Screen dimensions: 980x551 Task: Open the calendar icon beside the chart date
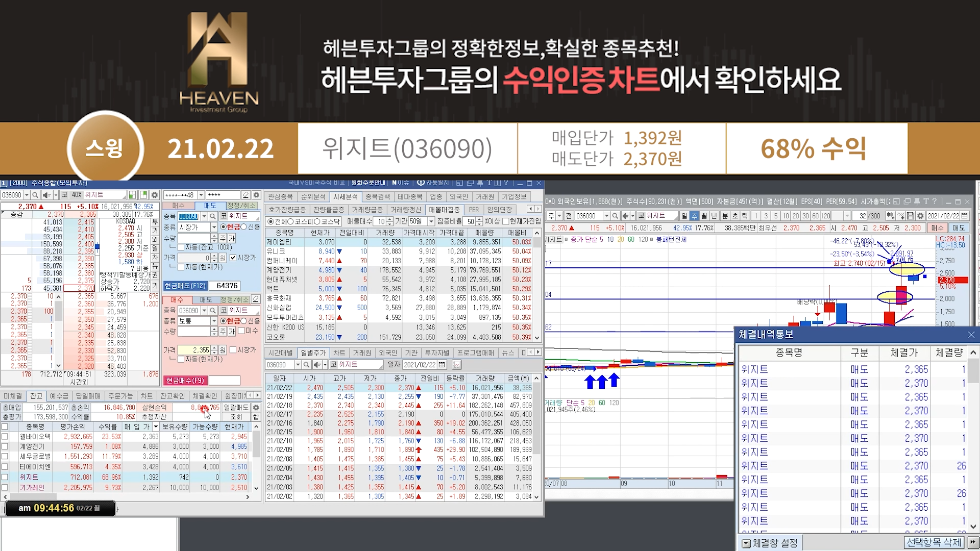964,216
